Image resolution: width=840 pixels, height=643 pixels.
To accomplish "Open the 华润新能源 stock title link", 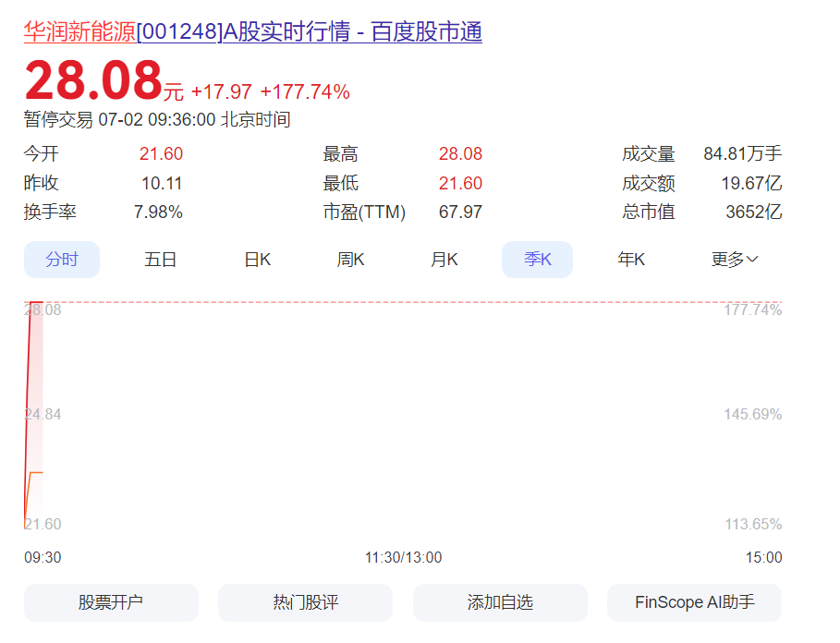I will [253, 31].
